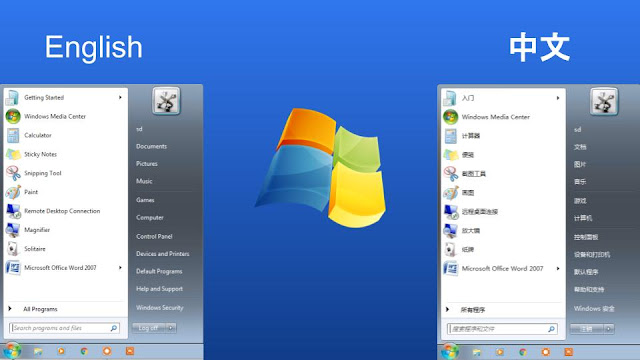Image resolution: width=640 pixels, height=360 pixels.
Task: Click the Start orb on right taskbar
Action: pyautogui.click(x=449, y=351)
